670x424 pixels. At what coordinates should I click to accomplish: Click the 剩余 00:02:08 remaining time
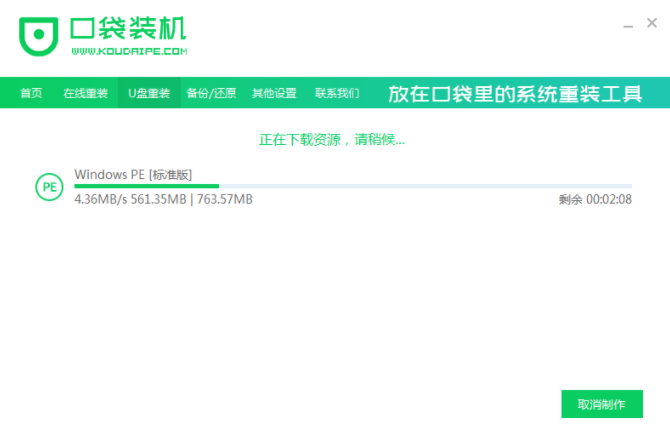click(x=595, y=199)
